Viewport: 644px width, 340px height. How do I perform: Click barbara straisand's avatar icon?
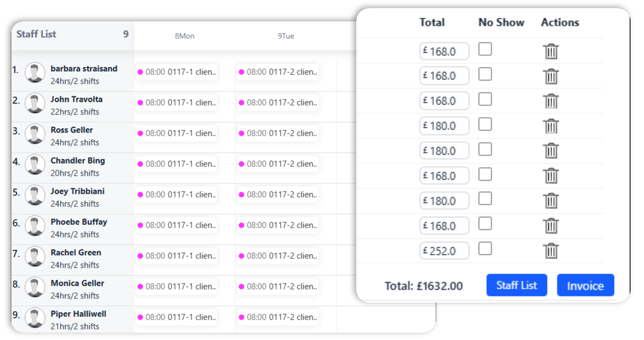pos(35,72)
